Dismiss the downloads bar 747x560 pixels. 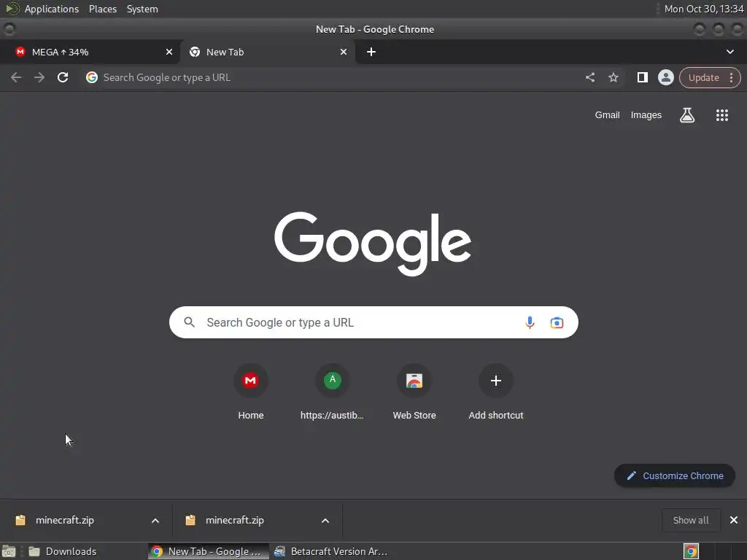tap(734, 520)
